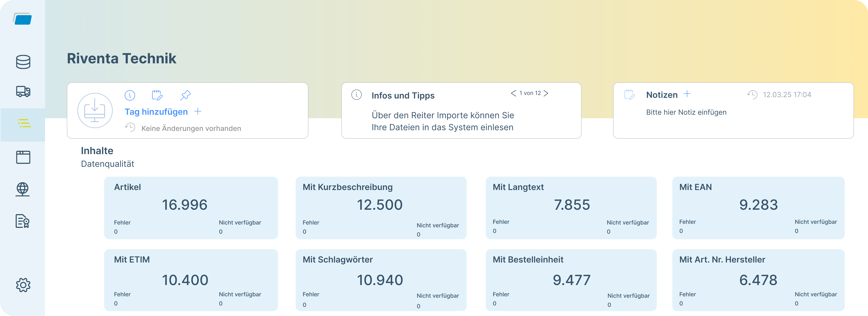This screenshot has height=316, width=868.
Task: Open the browser window sidebar icon
Action: point(23,157)
